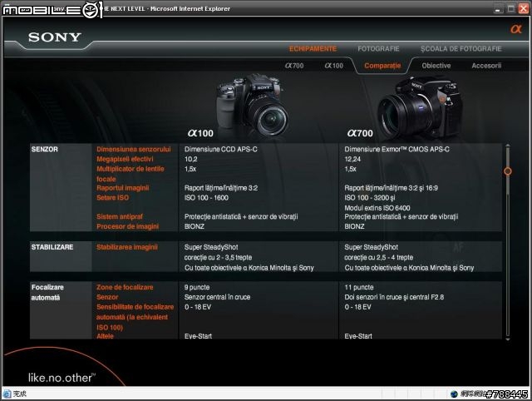Image resolution: width=532 pixels, height=401 pixels.
Task: Switch to the α700 tab
Action: 294,66
